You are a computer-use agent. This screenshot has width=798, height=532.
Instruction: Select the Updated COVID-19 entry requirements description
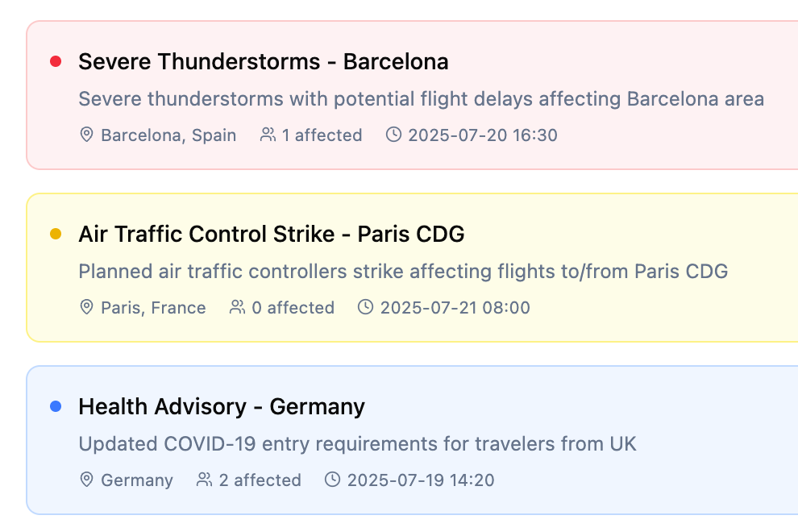357,444
